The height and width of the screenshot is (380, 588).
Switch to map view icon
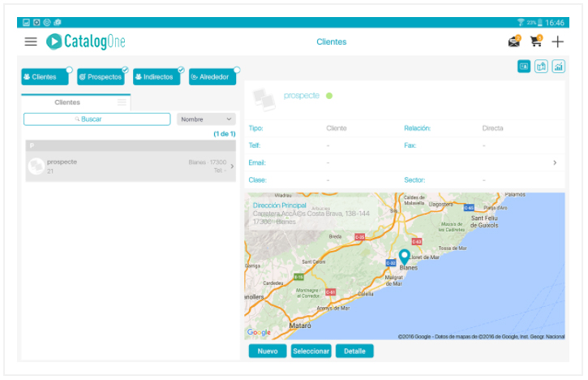point(541,67)
